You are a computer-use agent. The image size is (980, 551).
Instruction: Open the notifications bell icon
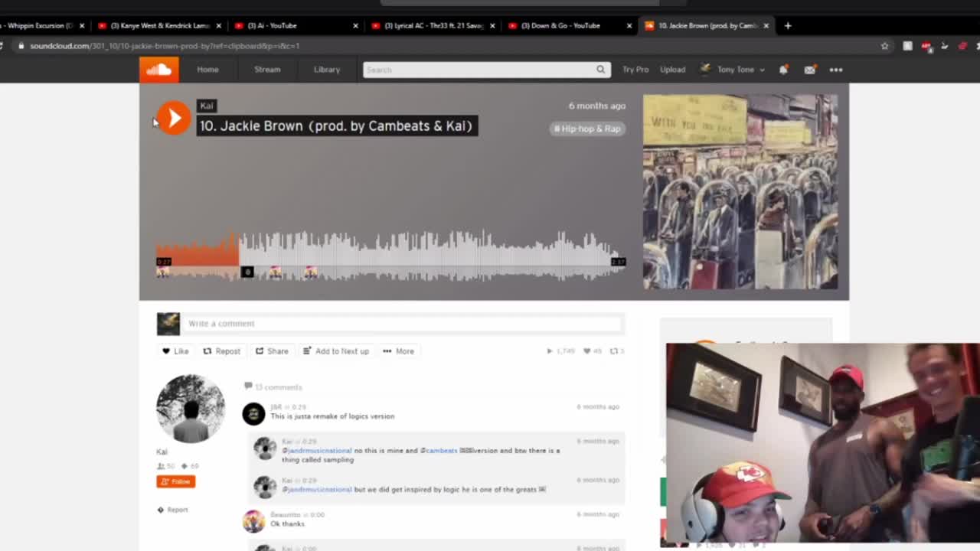point(783,70)
